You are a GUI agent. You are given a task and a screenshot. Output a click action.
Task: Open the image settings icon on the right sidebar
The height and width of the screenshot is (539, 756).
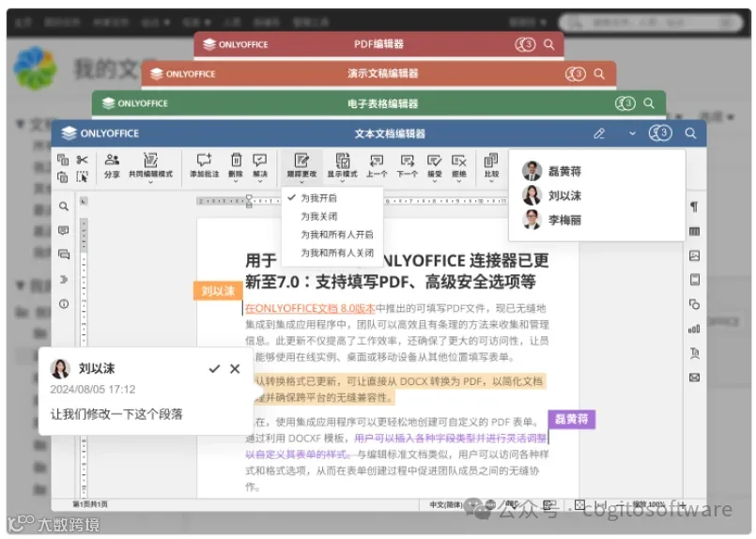(694, 255)
